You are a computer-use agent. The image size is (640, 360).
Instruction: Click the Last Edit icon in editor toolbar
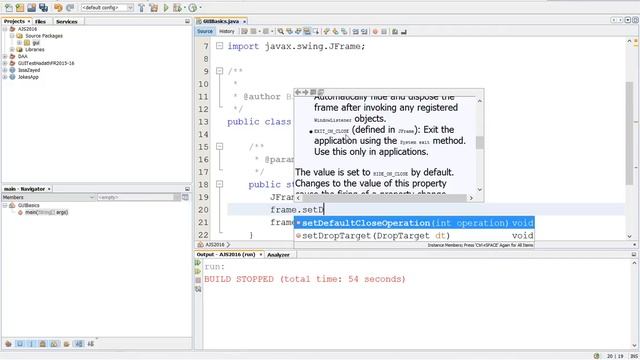click(x=244, y=31)
